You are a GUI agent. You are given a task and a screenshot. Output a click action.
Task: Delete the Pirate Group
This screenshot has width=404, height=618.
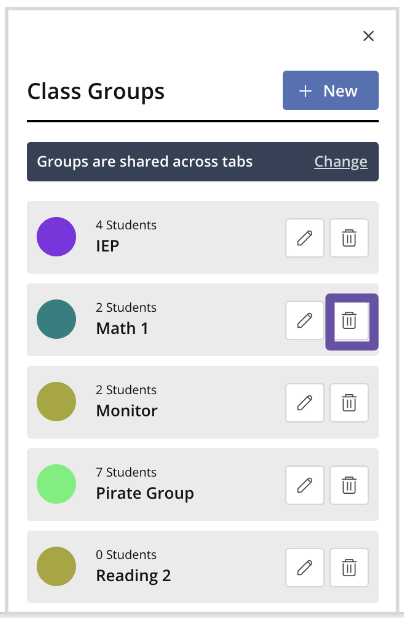pos(349,485)
